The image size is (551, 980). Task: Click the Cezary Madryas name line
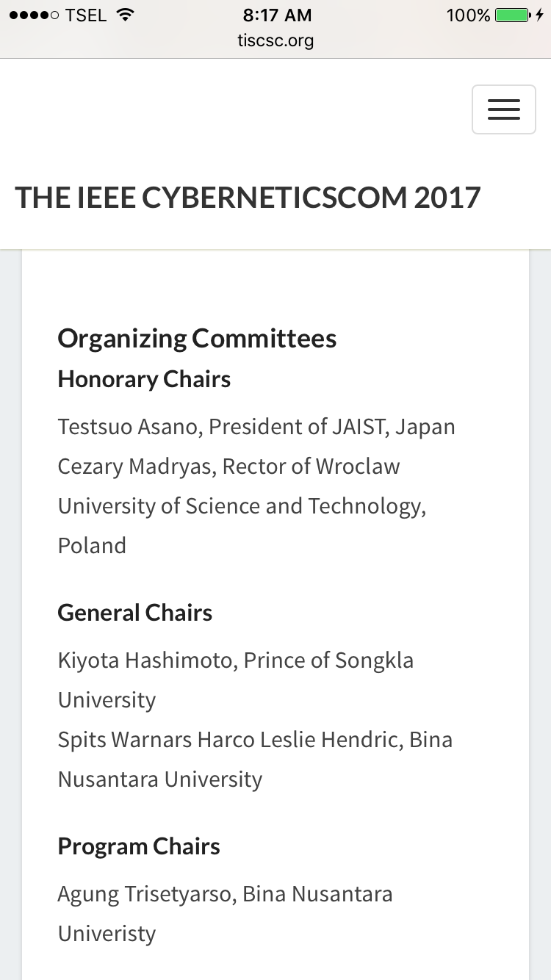[x=228, y=466]
